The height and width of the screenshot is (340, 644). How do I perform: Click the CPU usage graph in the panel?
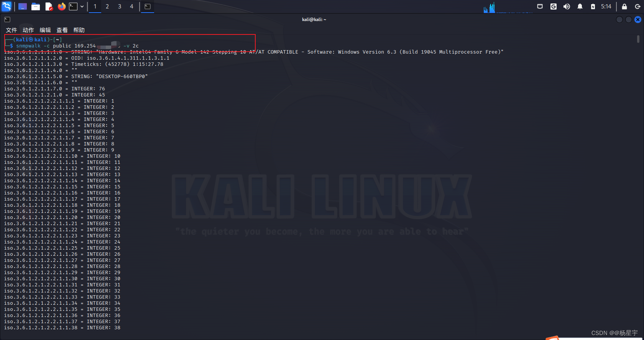point(508,7)
